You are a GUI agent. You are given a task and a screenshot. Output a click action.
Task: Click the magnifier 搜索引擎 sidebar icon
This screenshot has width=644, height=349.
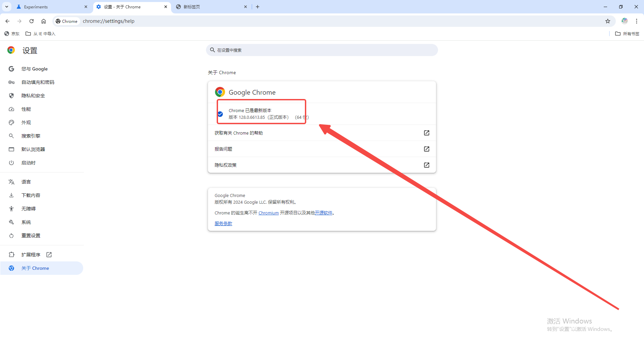coord(11,136)
